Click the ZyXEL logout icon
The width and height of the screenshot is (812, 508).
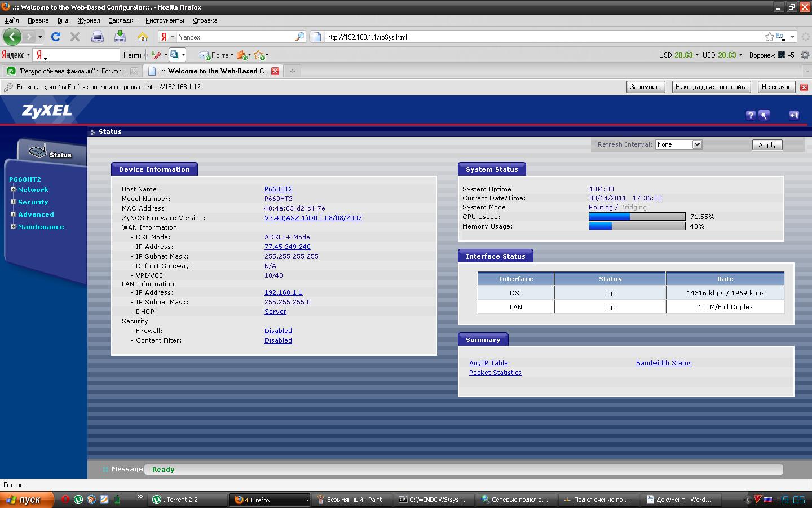pos(794,115)
